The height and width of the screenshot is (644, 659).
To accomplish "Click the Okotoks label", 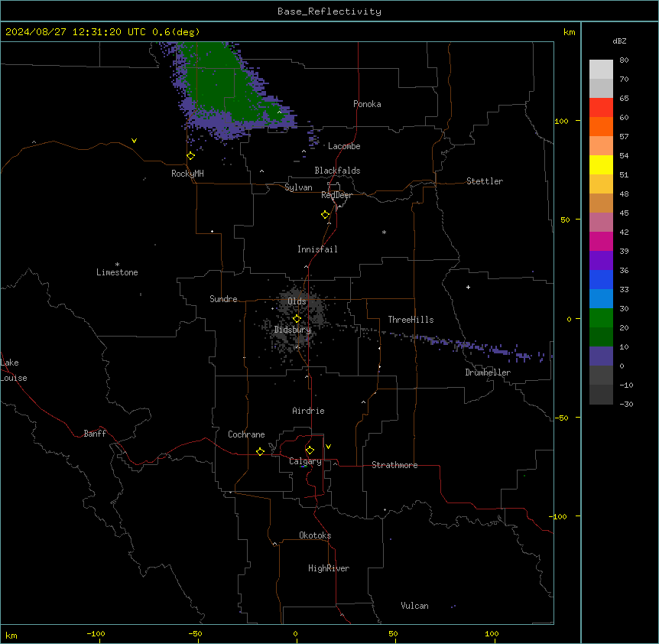I will pyautogui.click(x=315, y=535).
